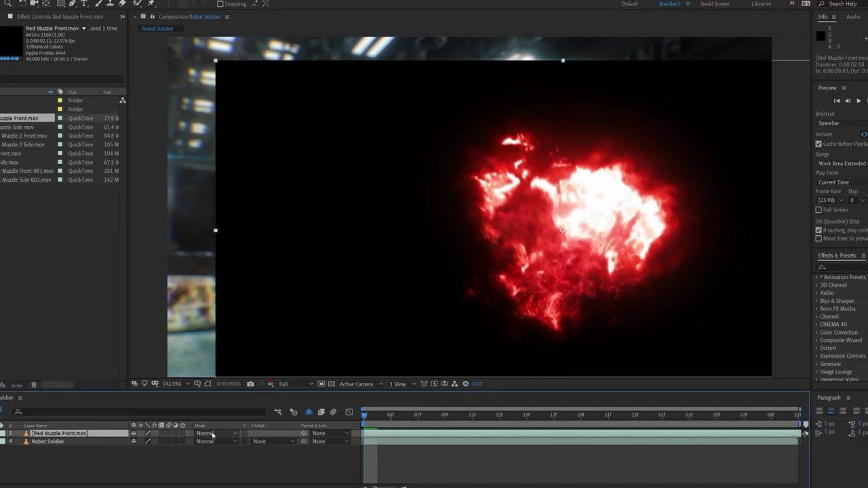Open Composition Mini-Flowchart in timeline
This screenshot has width=868, height=488.
click(277, 412)
